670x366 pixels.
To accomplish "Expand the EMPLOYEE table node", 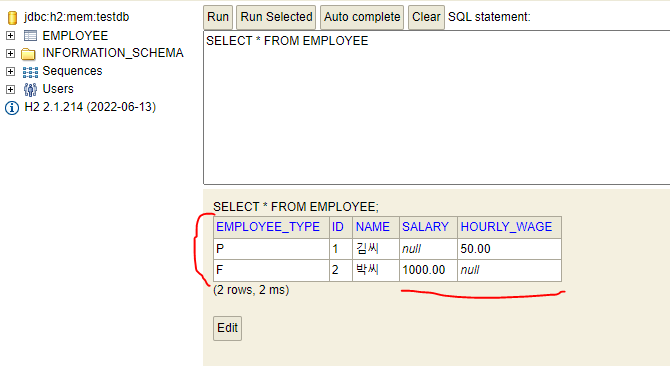I will [x=10, y=35].
